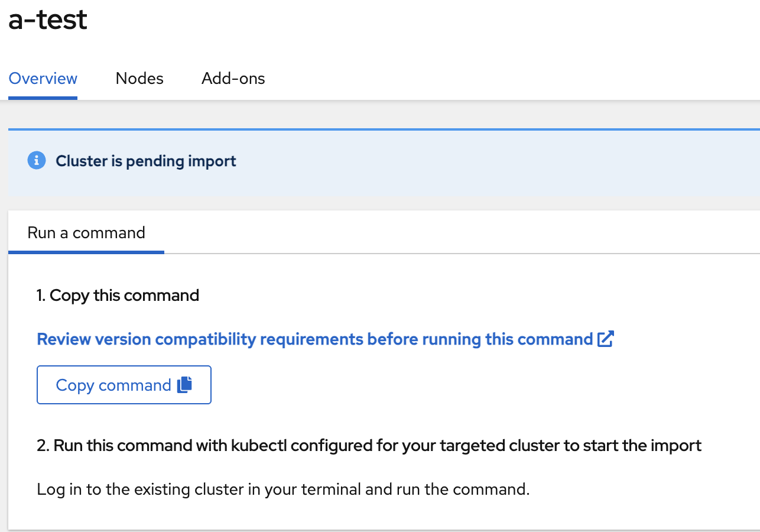Click the clipboard icon inside Copy command
760x532 pixels.
coord(184,385)
